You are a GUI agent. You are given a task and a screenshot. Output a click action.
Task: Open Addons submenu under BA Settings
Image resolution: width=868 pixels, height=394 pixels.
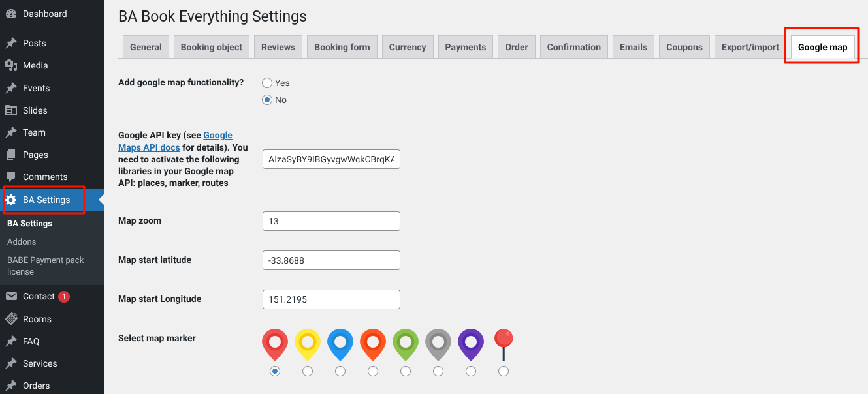coord(22,241)
